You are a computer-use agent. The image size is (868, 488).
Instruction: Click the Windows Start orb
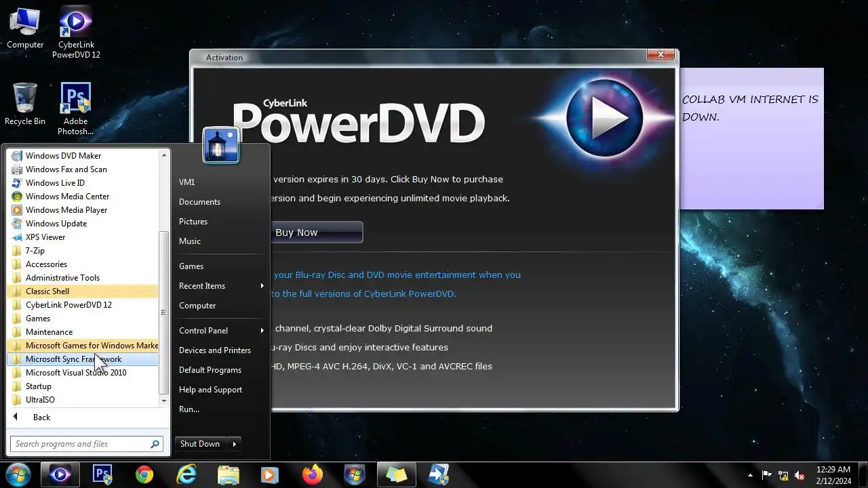pyautogui.click(x=18, y=474)
